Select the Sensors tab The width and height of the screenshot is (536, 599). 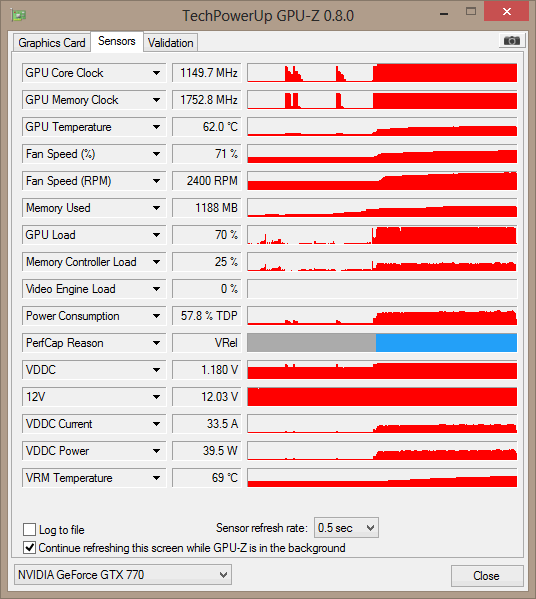coord(117,41)
